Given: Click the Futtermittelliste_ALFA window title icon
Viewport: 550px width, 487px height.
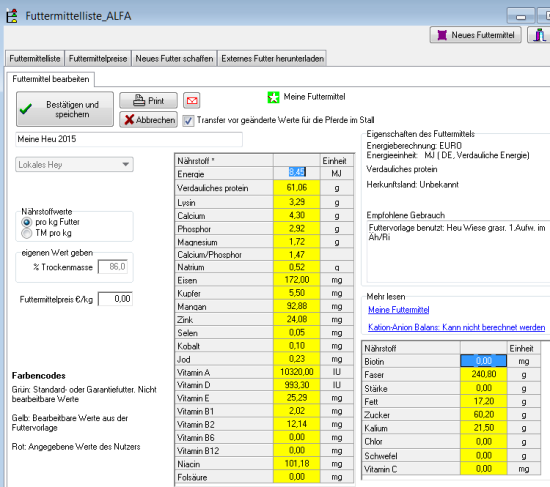Looking at the screenshot, I should coord(12,16).
